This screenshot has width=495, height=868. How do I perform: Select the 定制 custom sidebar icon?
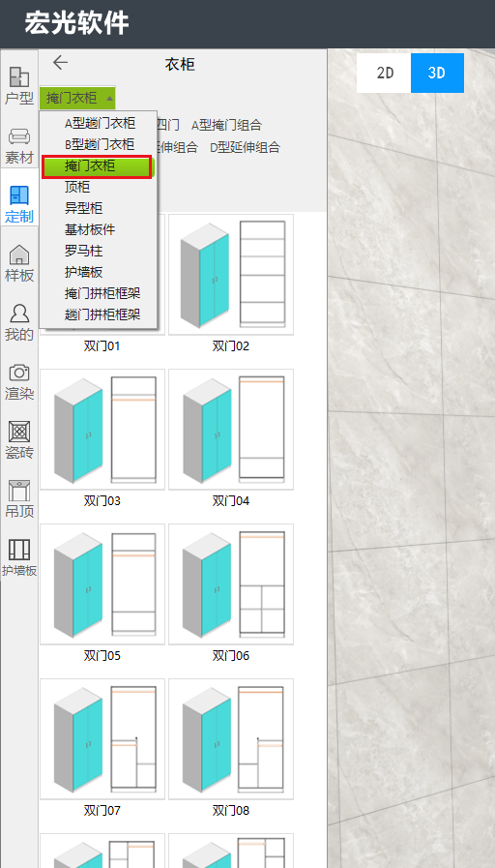tap(19, 204)
